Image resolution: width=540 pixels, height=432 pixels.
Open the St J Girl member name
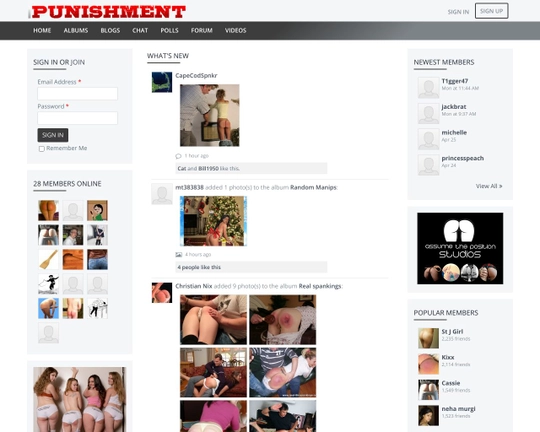point(453,331)
